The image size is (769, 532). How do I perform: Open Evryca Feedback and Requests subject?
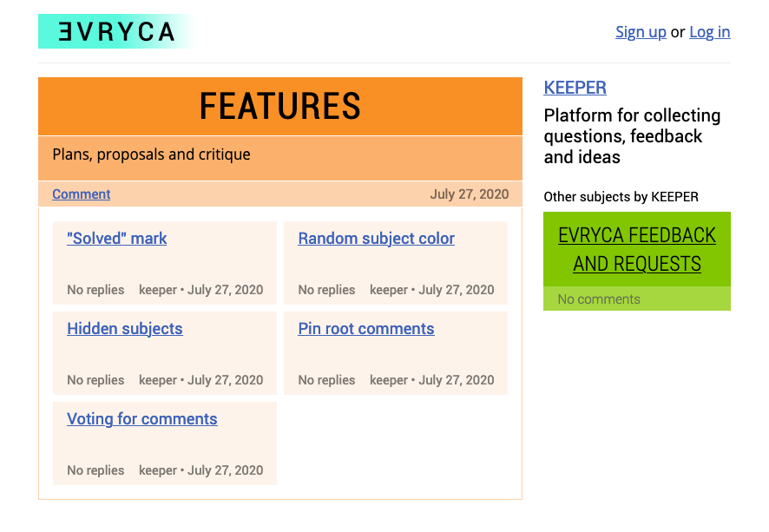pos(636,249)
